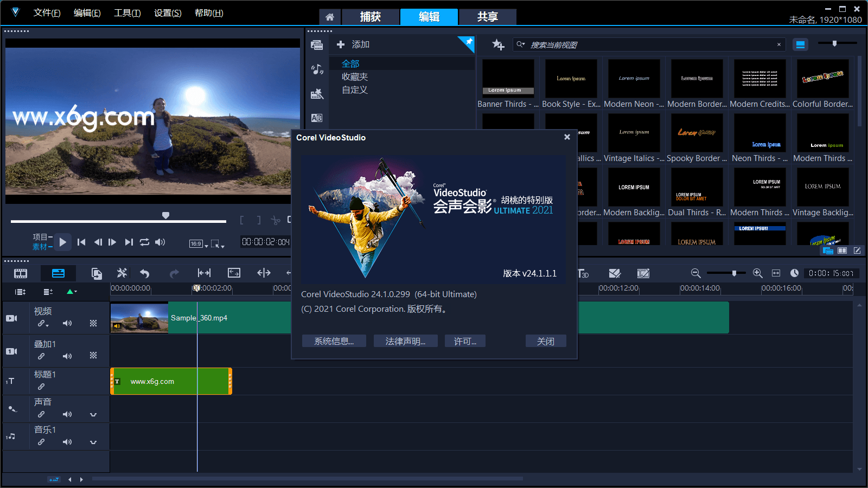Click the add-to-favorites star icon

tap(497, 44)
